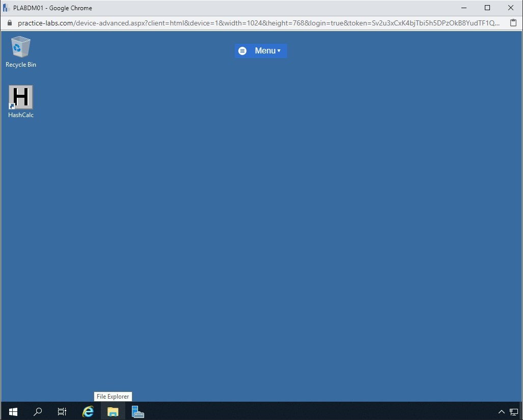Maximize the PLABDM01 Chrome window
Image resolution: width=523 pixels, height=420 pixels.
tap(487, 8)
